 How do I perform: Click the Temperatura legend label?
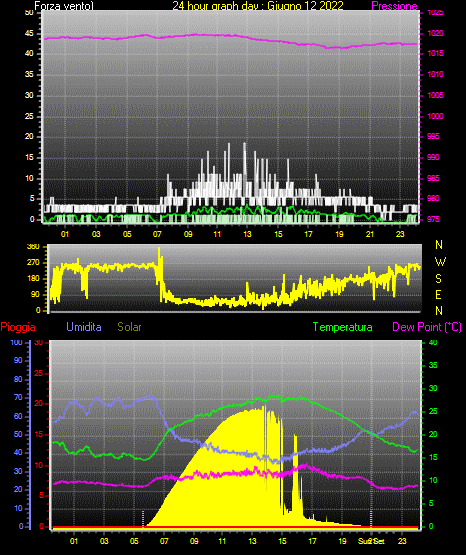(343, 327)
